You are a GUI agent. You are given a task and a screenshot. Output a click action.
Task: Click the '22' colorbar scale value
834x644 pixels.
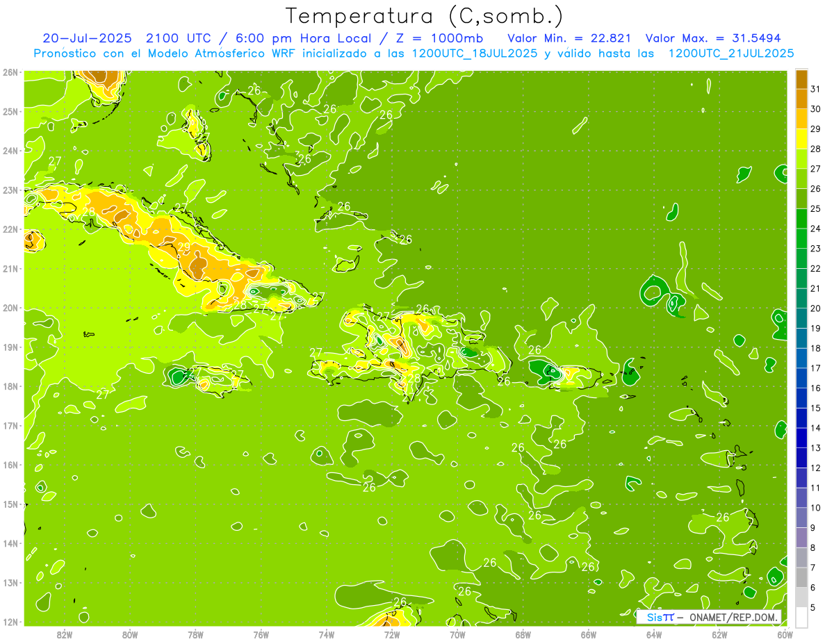coord(816,269)
